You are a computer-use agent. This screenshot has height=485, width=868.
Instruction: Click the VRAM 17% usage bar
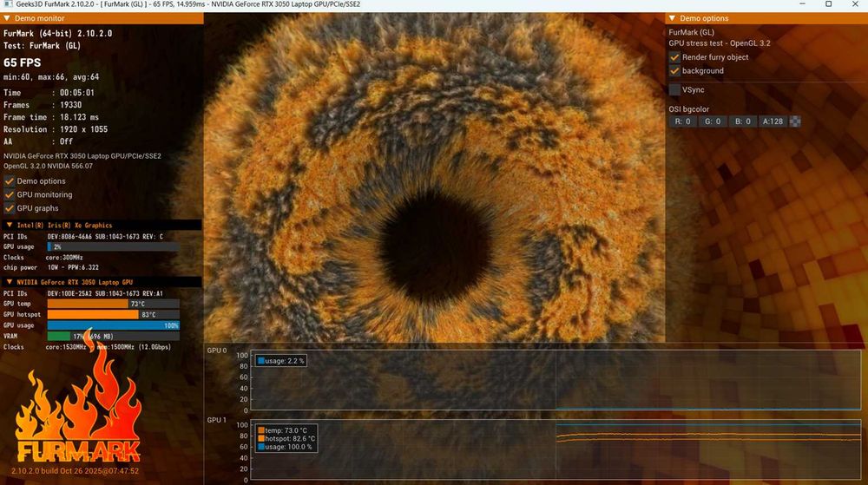click(x=113, y=337)
